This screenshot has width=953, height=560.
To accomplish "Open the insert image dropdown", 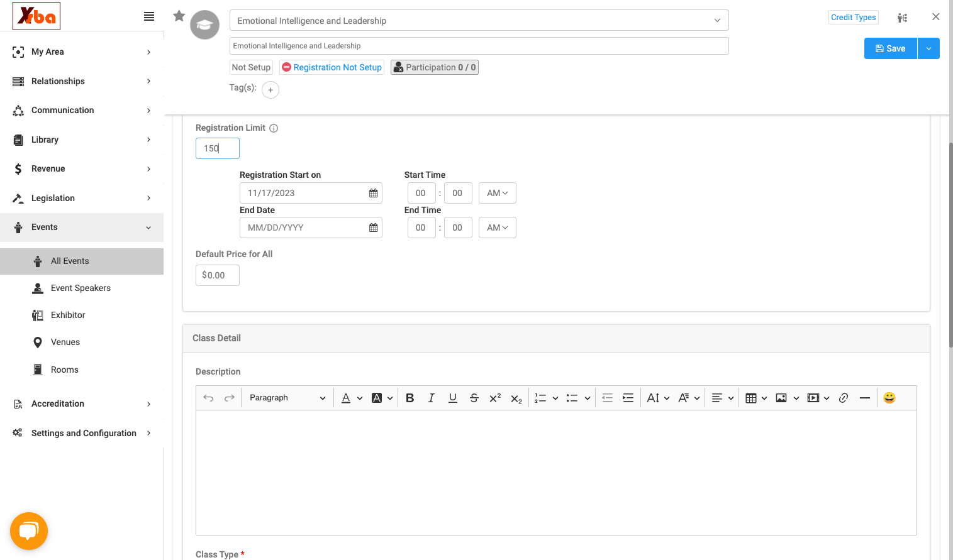I will (x=787, y=398).
